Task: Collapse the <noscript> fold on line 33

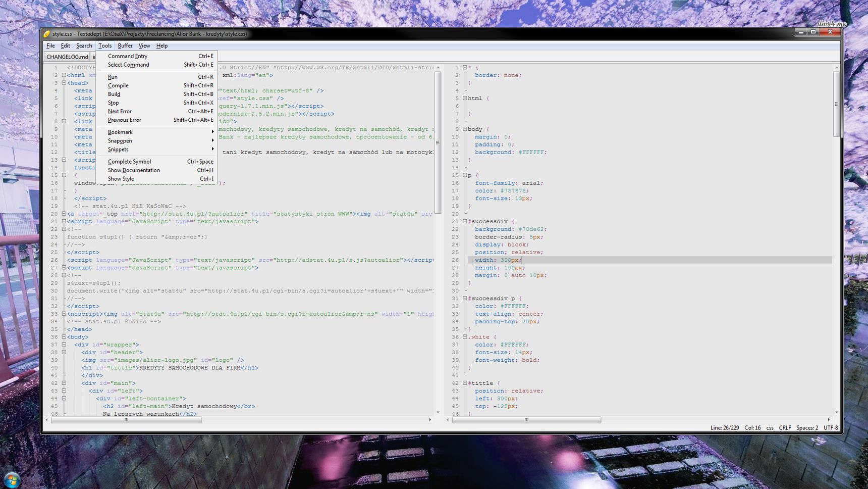Action: [64, 314]
